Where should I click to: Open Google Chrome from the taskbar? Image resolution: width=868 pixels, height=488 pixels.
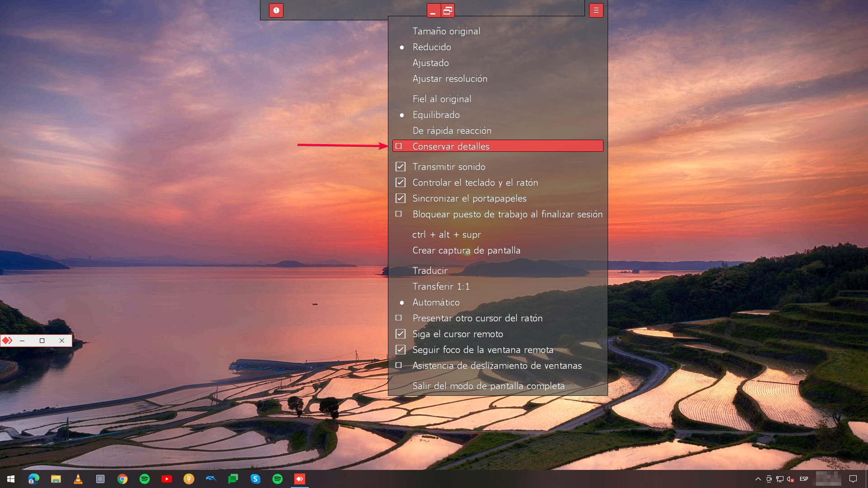(x=123, y=479)
